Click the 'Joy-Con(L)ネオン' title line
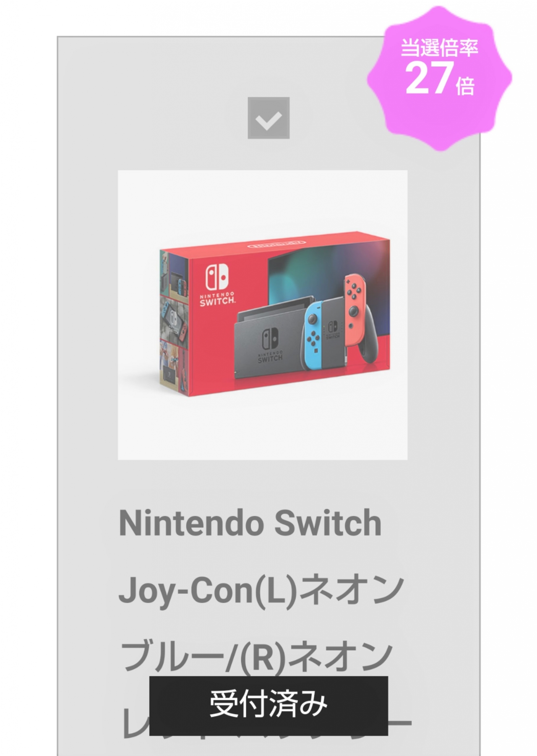The image size is (537, 756). click(x=261, y=590)
